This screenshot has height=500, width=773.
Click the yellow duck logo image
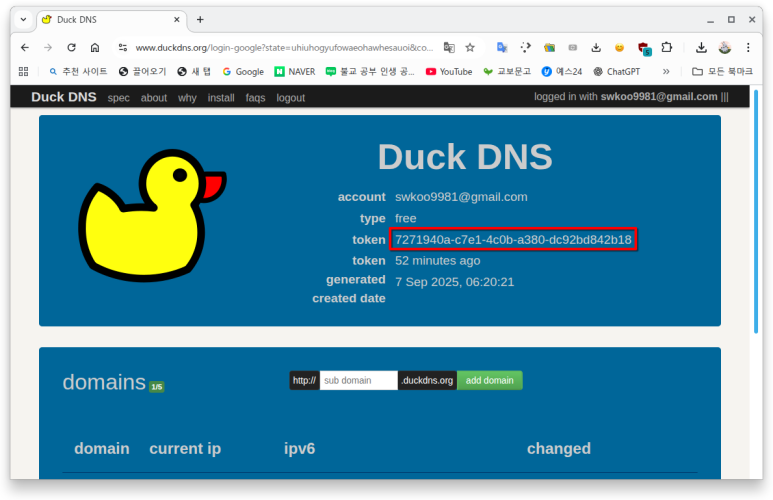[x=152, y=215]
